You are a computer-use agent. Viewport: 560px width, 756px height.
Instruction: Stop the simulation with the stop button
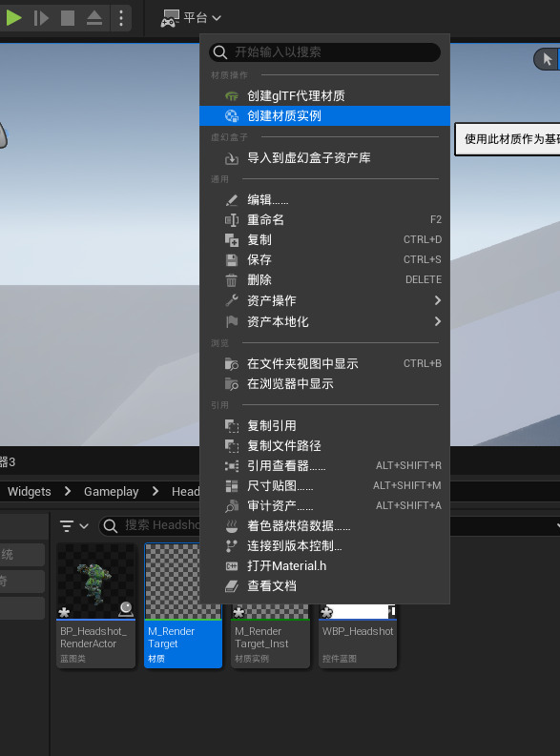(68, 18)
